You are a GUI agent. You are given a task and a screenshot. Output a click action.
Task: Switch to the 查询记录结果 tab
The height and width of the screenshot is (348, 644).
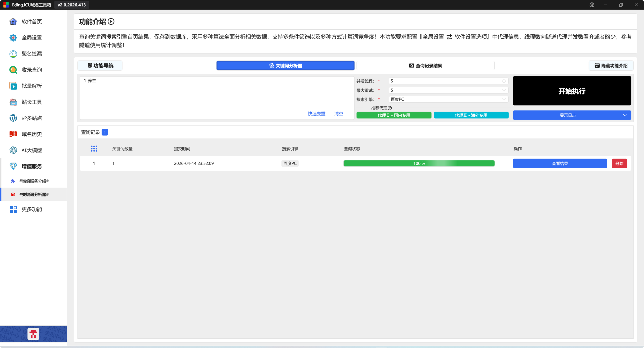(425, 66)
